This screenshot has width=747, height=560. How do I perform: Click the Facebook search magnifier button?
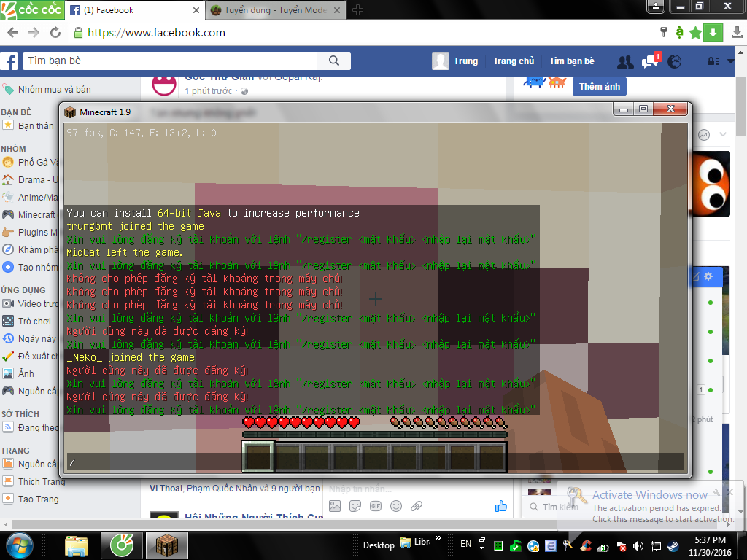pos(334,61)
